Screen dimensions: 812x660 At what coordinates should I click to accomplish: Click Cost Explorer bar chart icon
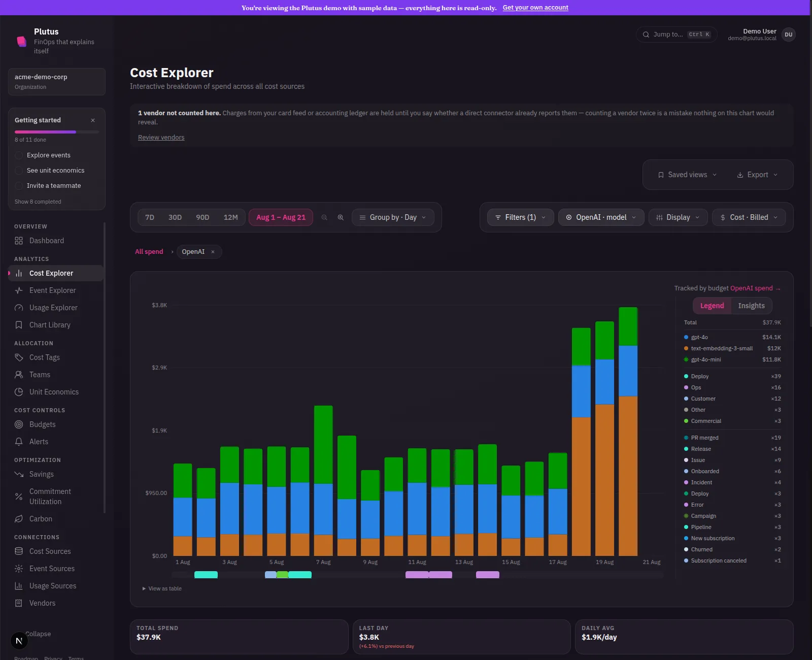(x=19, y=273)
